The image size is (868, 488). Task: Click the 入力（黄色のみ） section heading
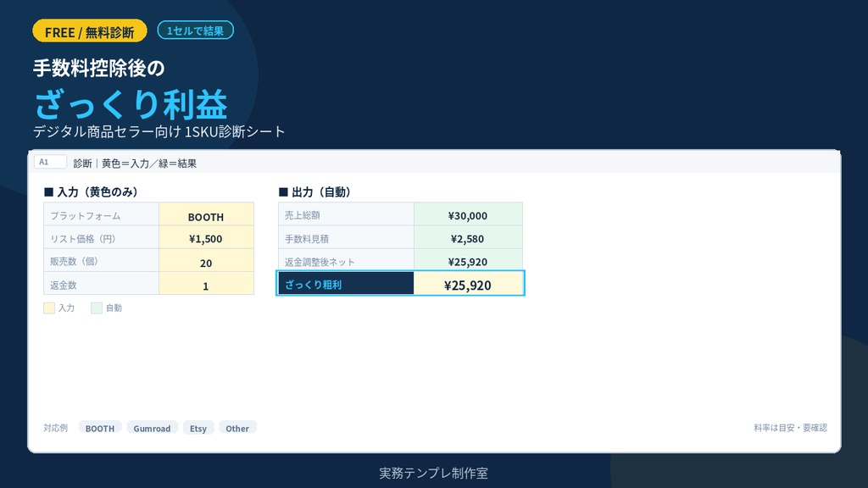[x=92, y=192]
